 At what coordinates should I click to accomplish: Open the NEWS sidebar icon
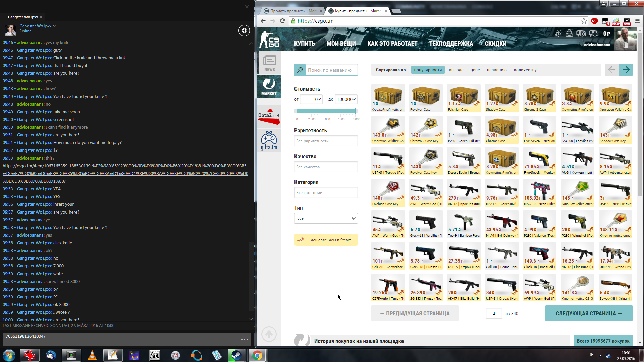coord(269,63)
